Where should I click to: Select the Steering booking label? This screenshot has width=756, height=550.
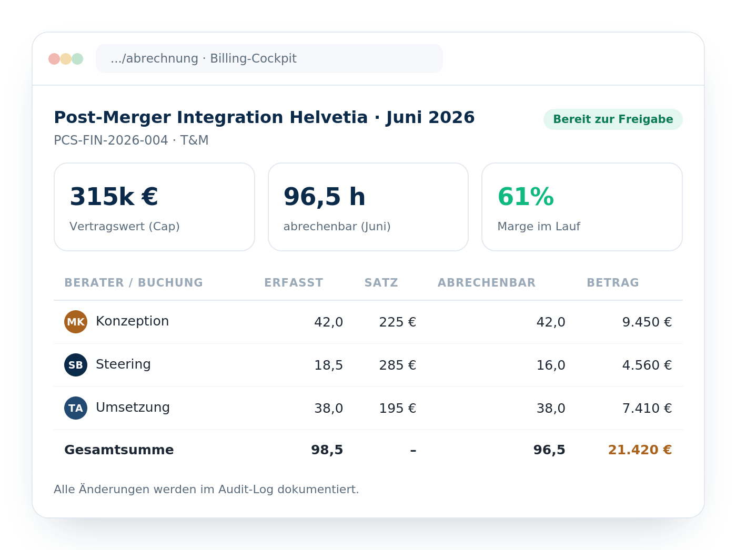coord(123,364)
